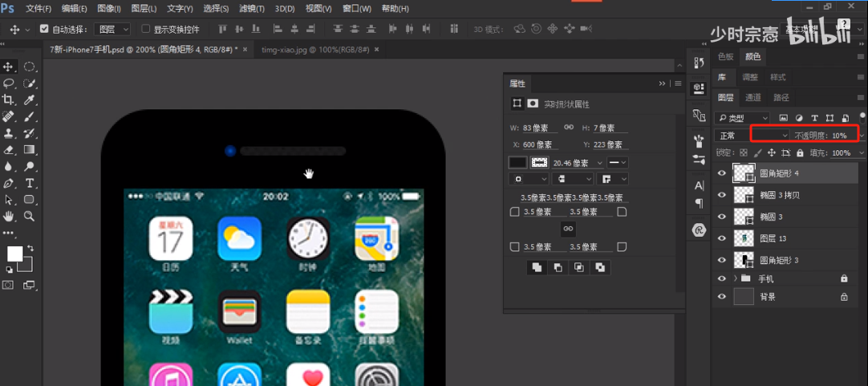Click the 圆角矩形 4 layer thumbnail
This screenshot has height=386, width=868.
click(x=744, y=173)
